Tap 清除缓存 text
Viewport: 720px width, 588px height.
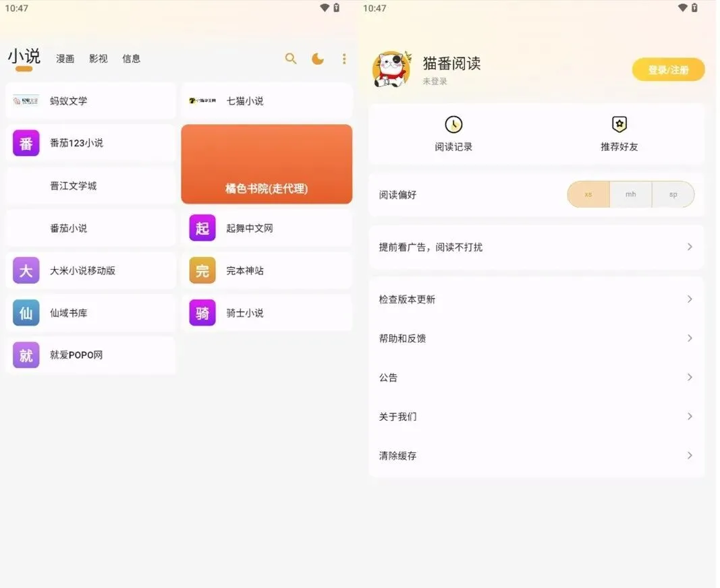pos(397,455)
